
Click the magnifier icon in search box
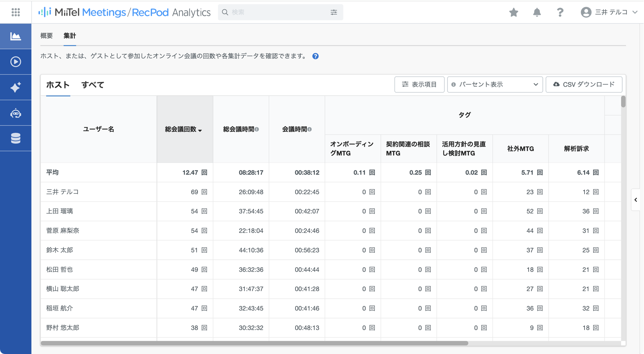click(225, 12)
